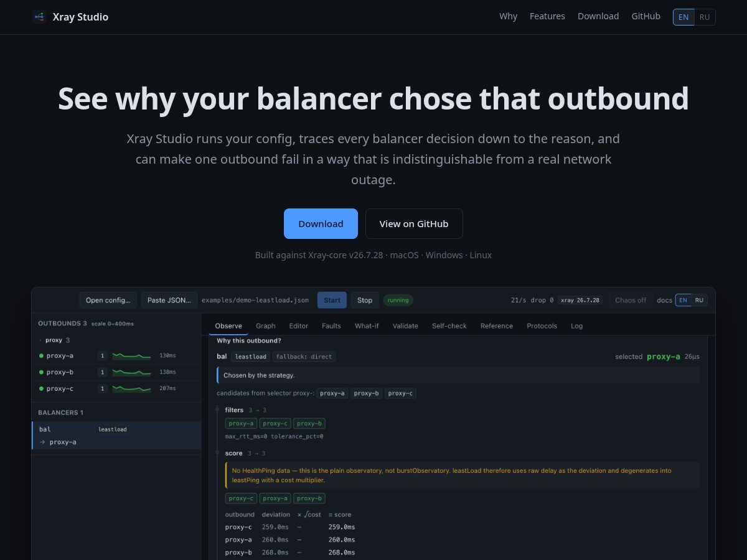Click the max_rtt_ms=0 tolerance_pct=0 text
The height and width of the screenshot is (560, 747).
coord(274,436)
